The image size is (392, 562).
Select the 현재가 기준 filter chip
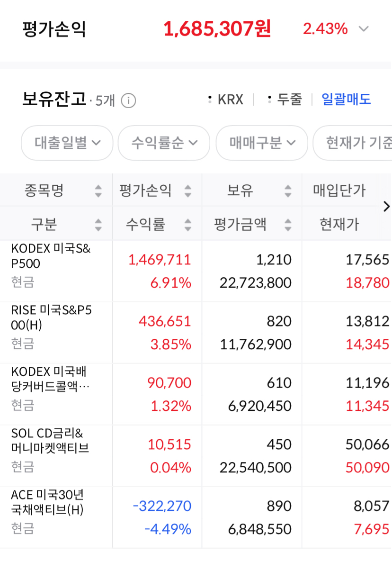tap(353, 143)
